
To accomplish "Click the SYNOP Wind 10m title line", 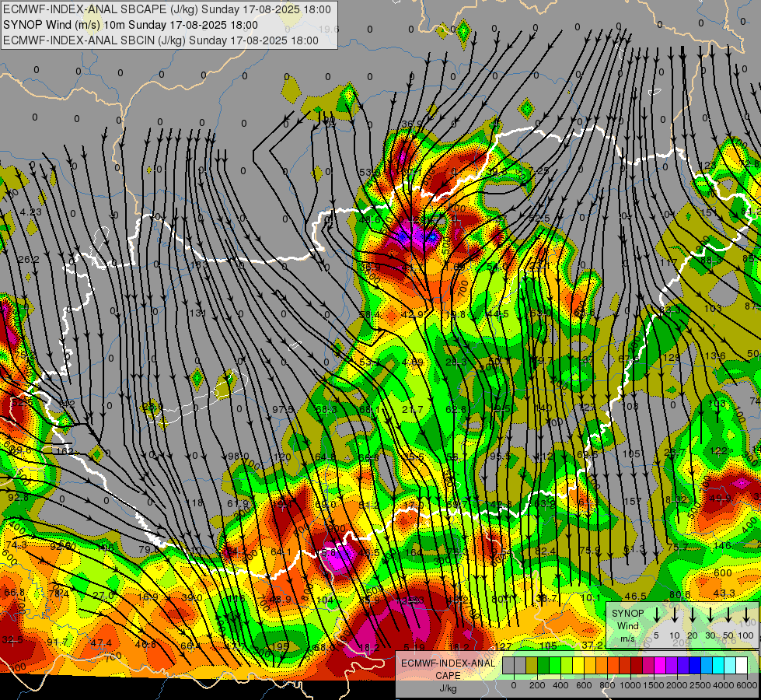I will (130, 25).
